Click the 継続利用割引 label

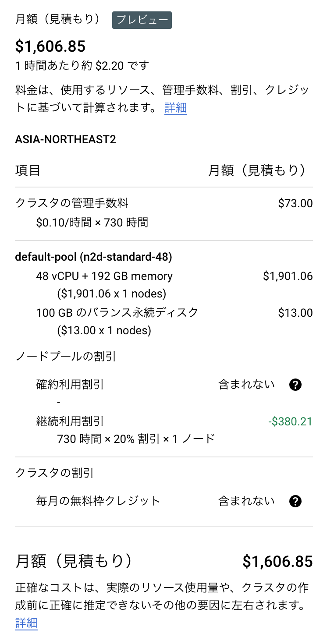[70, 422]
